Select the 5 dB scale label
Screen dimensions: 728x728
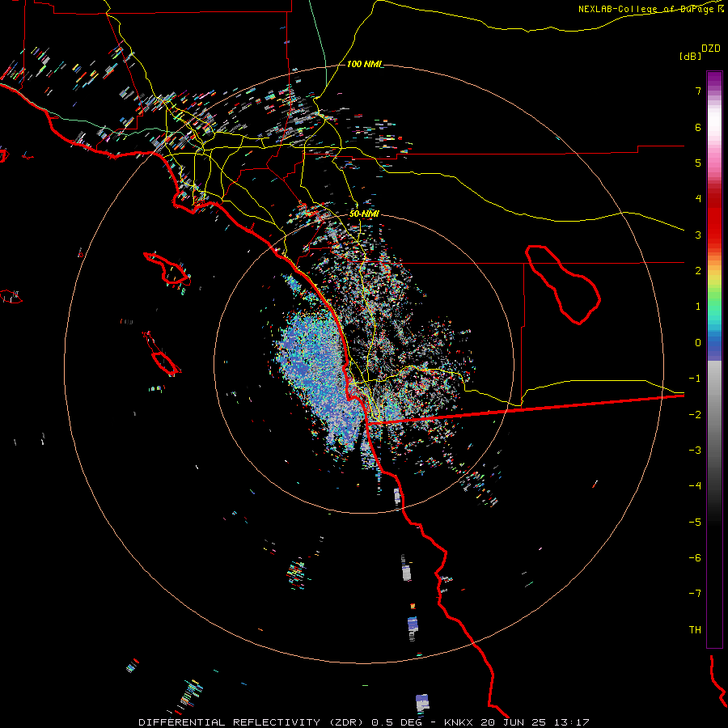tap(698, 163)
